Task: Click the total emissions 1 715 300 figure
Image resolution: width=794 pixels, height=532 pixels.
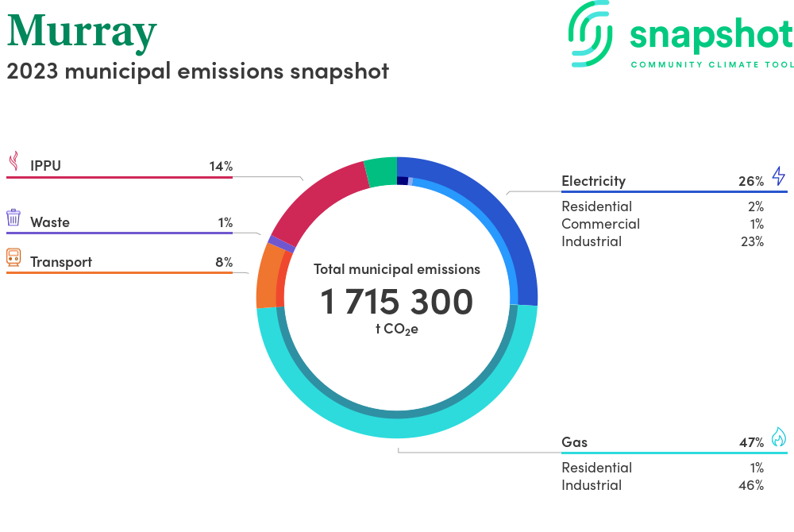Action: [396, 302]
